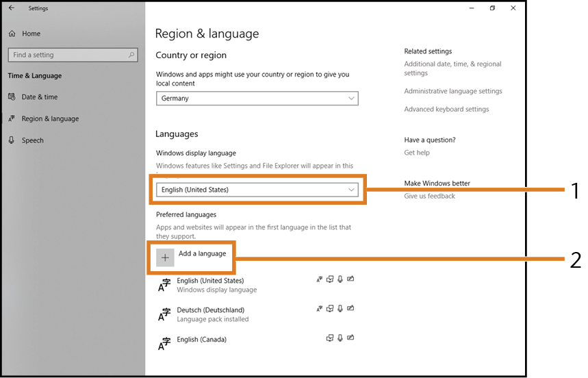The height and width of the screenshot is (378, 588).
Task: Expand the Windows display language dropdown
Action: point(257,190)
